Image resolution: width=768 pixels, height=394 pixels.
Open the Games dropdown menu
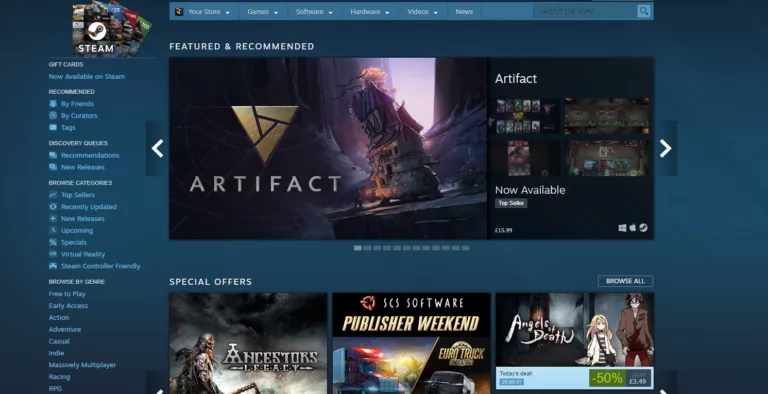[x=263, y=11]
